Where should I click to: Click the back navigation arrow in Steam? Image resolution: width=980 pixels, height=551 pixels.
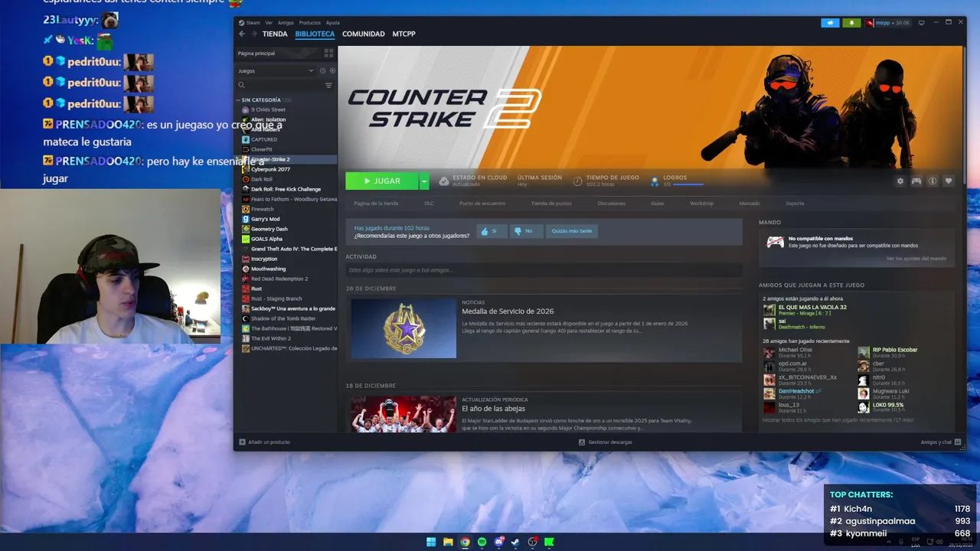click(x=242, y=34)
